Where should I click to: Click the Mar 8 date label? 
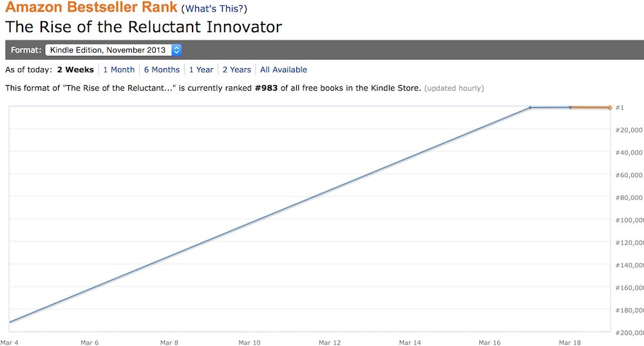click(169, 343)
